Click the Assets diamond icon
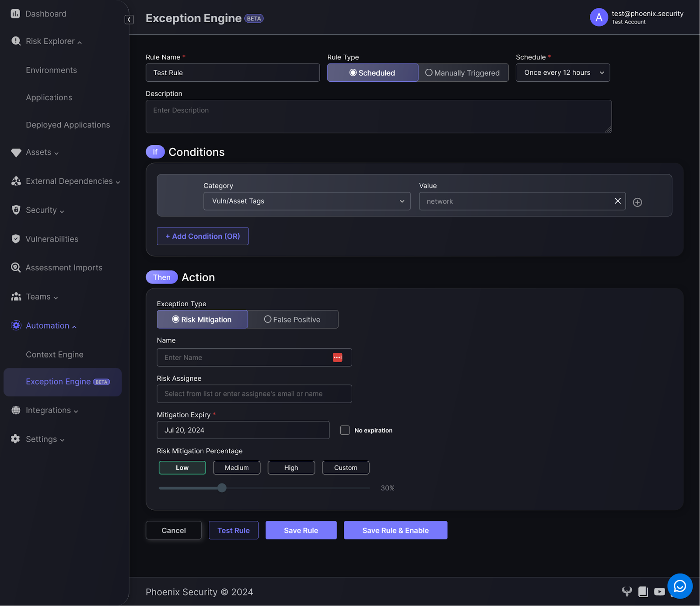The image size is (700, 606). pyautogui.click(x=16, y=153)
